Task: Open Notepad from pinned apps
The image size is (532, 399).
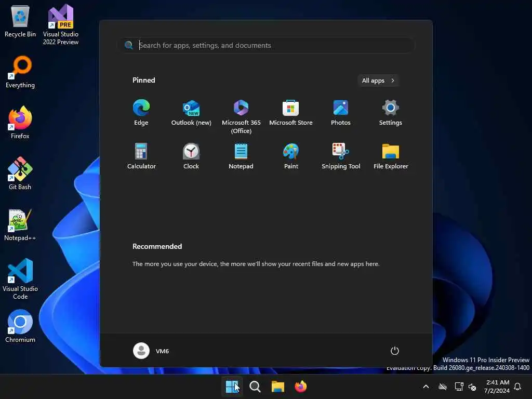Action: tap(241, 156)
